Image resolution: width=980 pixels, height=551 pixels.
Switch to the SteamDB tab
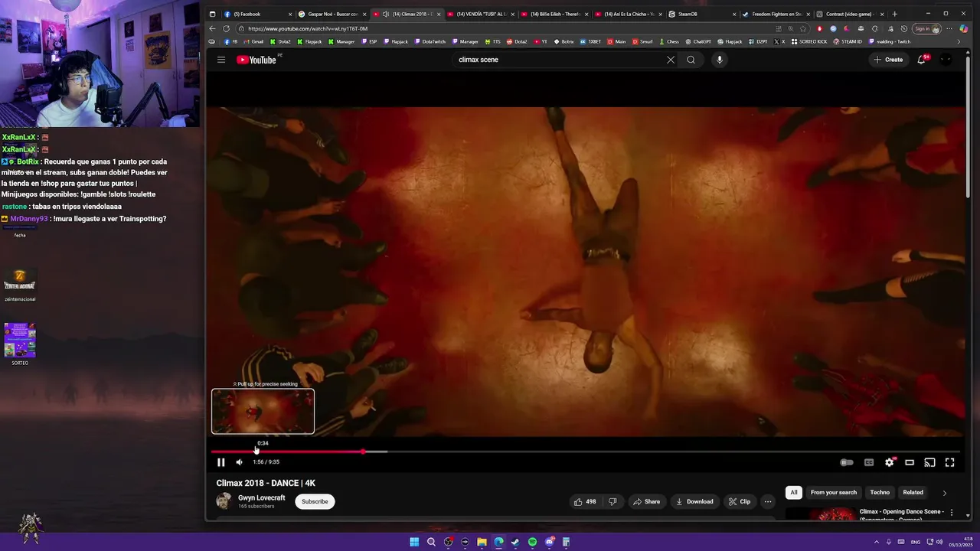tap(702, 14)
